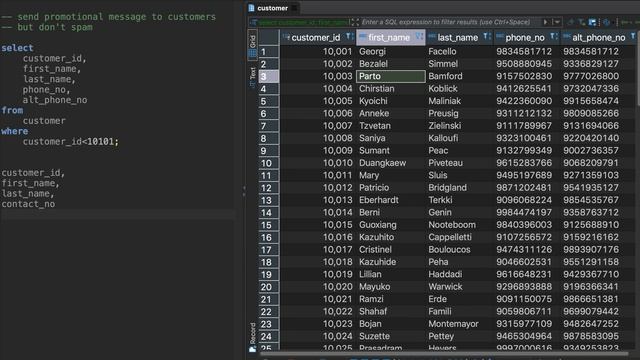Select the alt_phone_no column header
Viewport: 640px width, 360px height.
tap(598, 38)
